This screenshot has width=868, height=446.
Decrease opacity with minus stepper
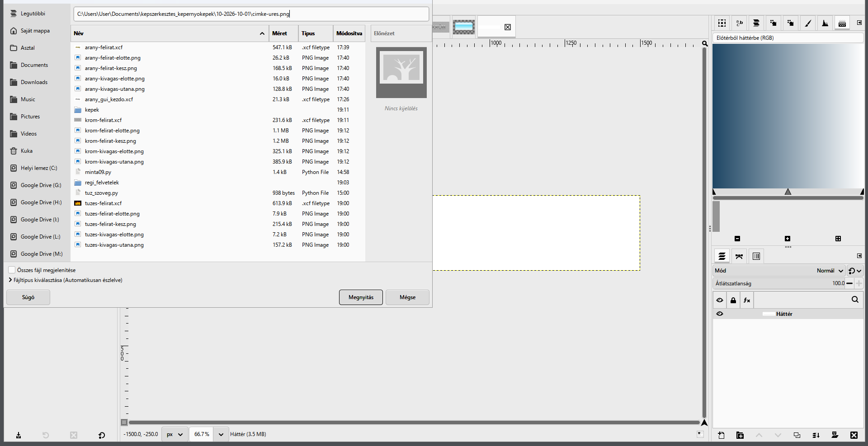pyautogui.click(x=849, y=283)
